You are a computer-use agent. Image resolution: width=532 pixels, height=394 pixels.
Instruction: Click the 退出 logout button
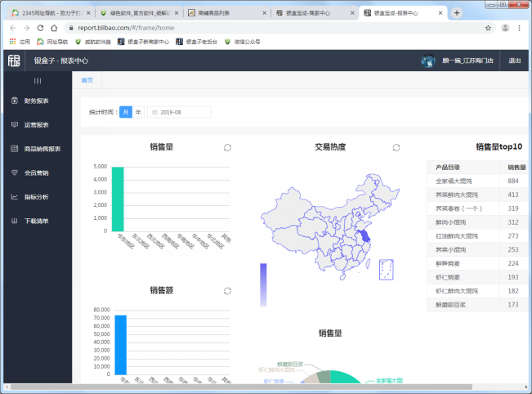(x=514, y=60)
